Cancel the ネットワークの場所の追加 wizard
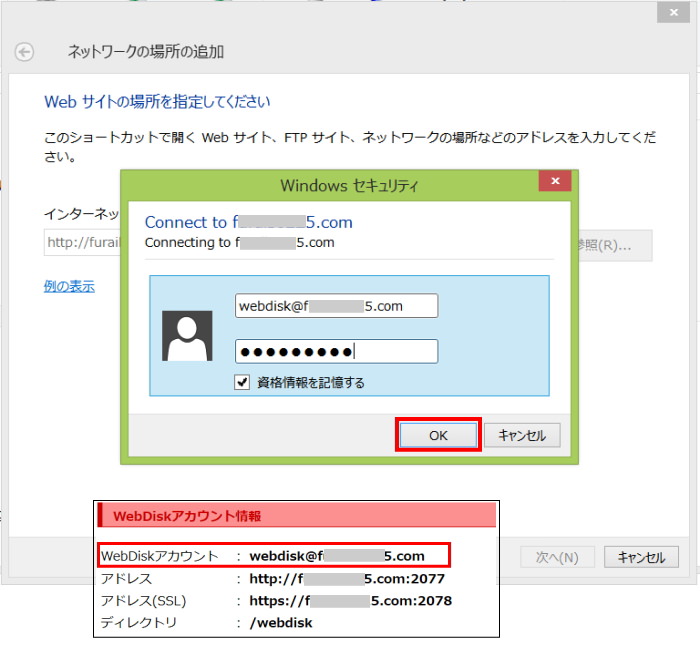 [641, 557]
